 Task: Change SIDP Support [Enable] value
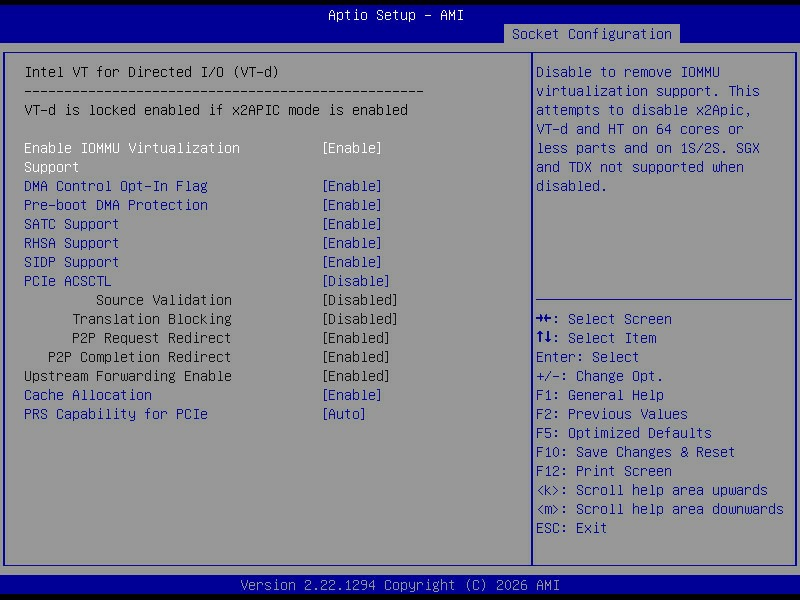(x=352, y=262)
